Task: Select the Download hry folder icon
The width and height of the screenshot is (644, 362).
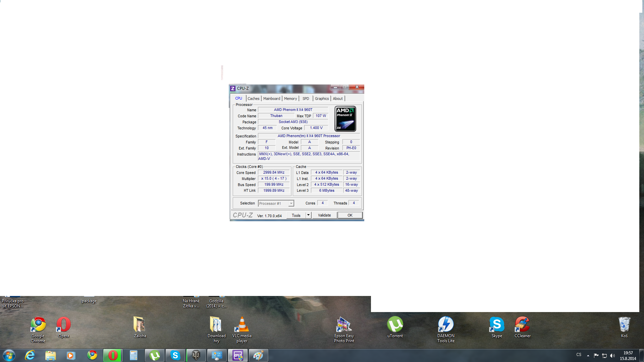Action: (216, 329)
